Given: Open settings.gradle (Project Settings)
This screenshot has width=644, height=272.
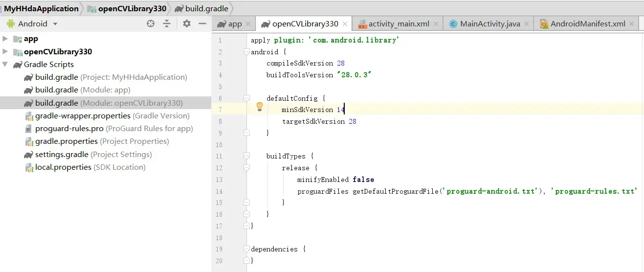Looking at the screenshot, I should (x=93, y=154).
